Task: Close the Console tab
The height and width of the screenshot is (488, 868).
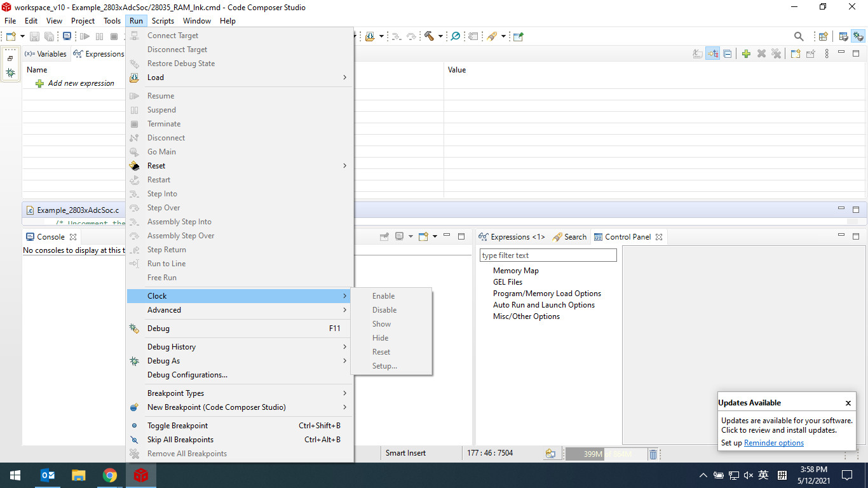Action: pos(73,237)
